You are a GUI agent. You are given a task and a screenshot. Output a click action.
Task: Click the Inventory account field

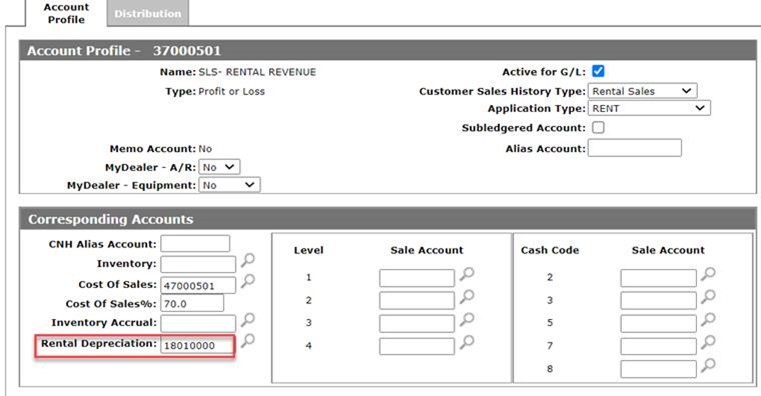[198, 264]
